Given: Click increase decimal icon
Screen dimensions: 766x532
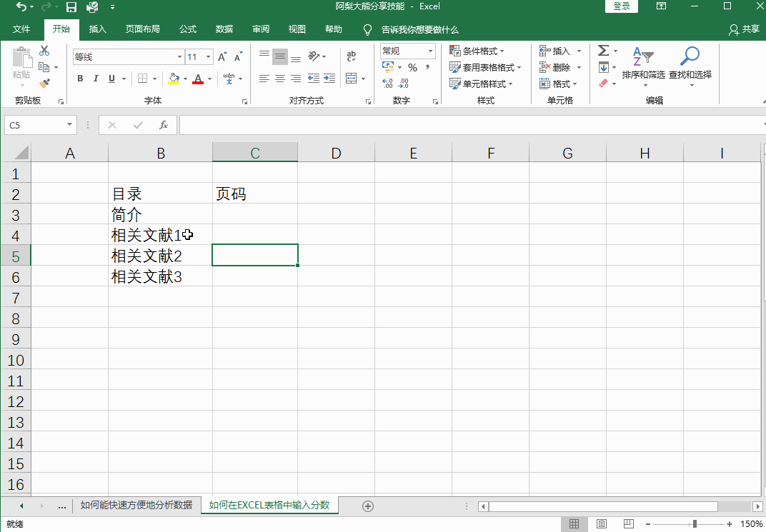Looking at the screenshot, I should click(x=387, y=84).
